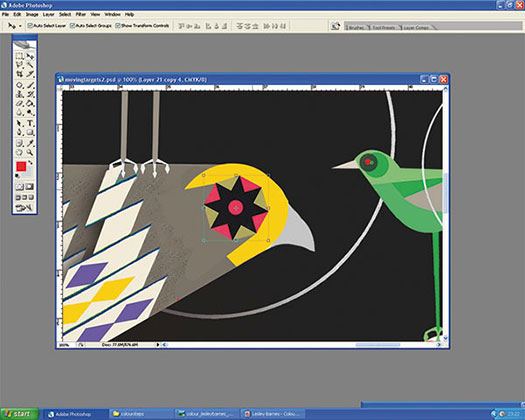525x420 pixels.
Task: Select the Dodge tool
Action: click(30, 113)
